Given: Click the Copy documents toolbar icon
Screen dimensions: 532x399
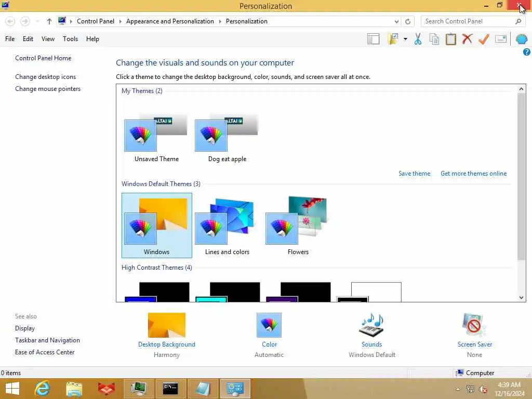Looking at the screenshot, I should click(434, 39).
